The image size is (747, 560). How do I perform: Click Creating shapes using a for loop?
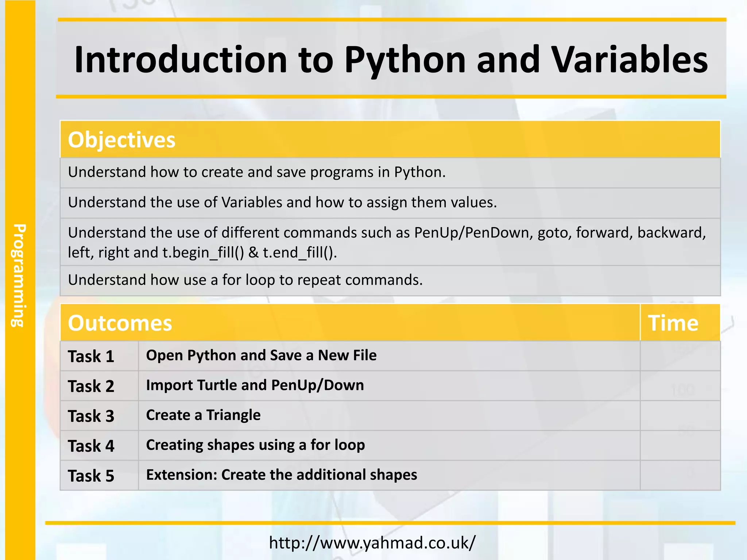click(255, 445)
